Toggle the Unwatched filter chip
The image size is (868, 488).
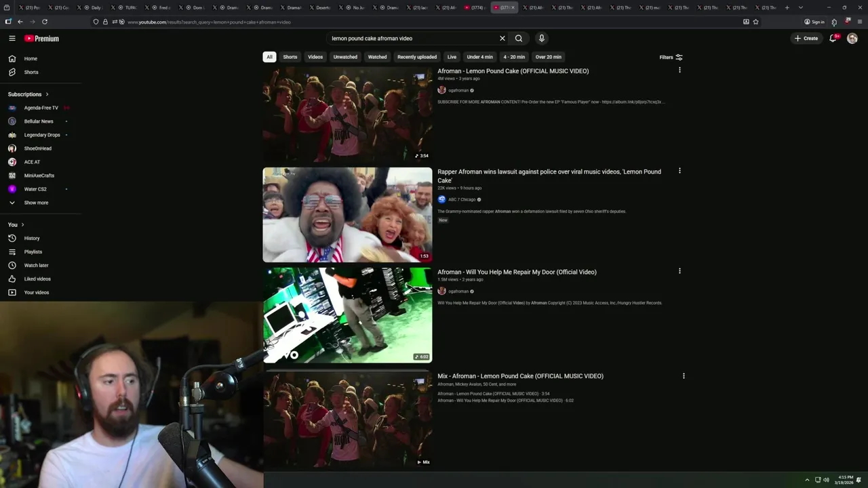coord(345,57)
